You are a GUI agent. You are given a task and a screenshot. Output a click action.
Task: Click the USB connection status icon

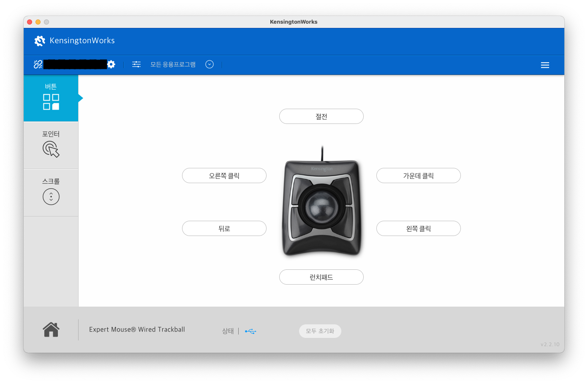coord(250,331)
